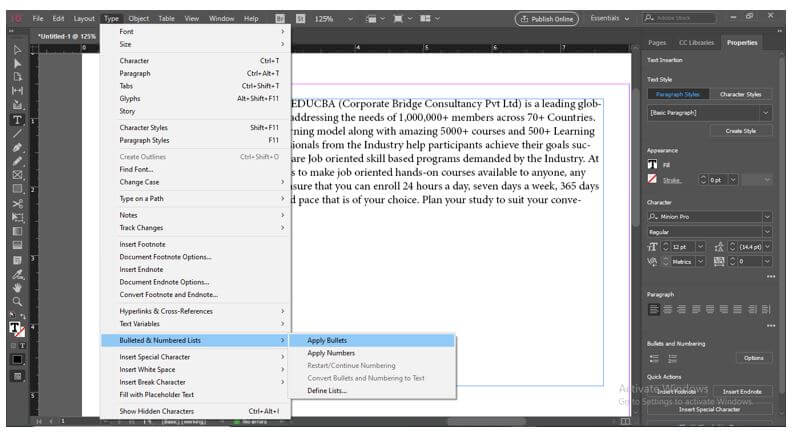The height and width of the screenshot is (435, 809).
Task: Switch to Character Styles toggle
Action: click(x=740, y=94)
